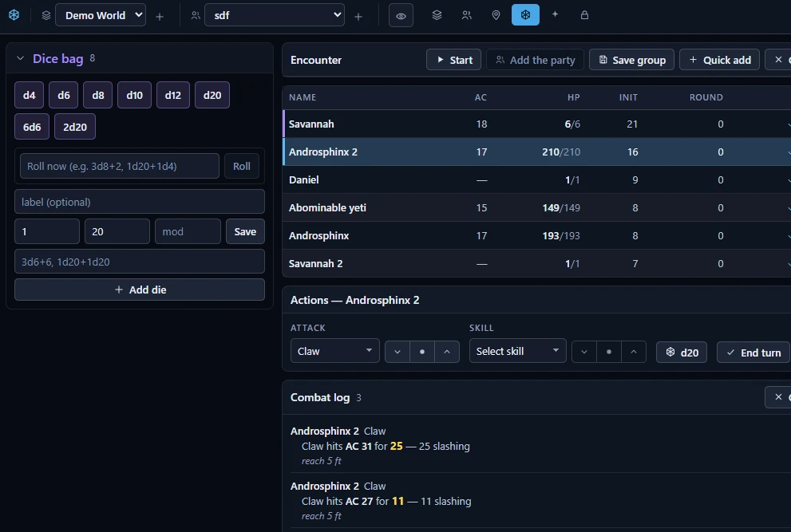Image resolution: width=791 pixels, height=532 pixels.
Task: Start the encounter
Action: [453, 60]
